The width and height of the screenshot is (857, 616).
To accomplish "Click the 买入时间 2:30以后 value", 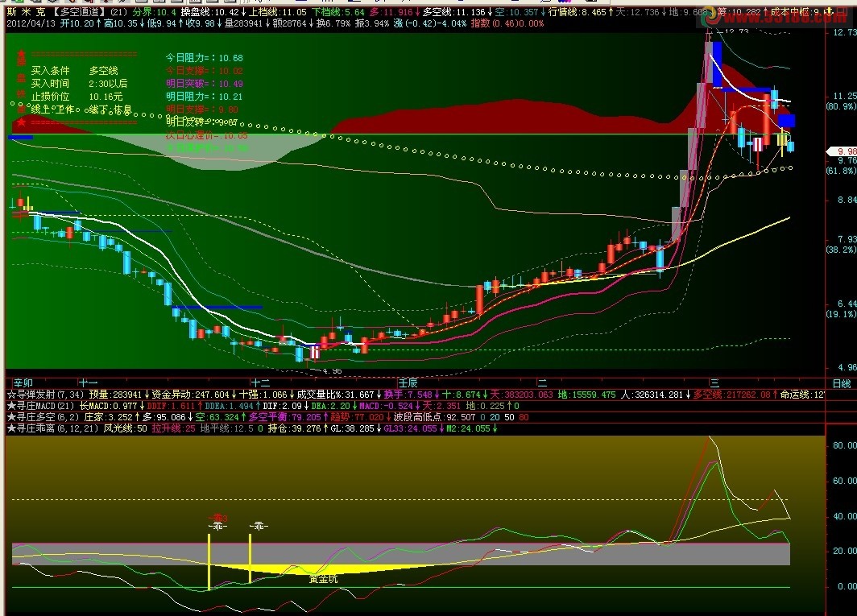I will click(108, 84).
